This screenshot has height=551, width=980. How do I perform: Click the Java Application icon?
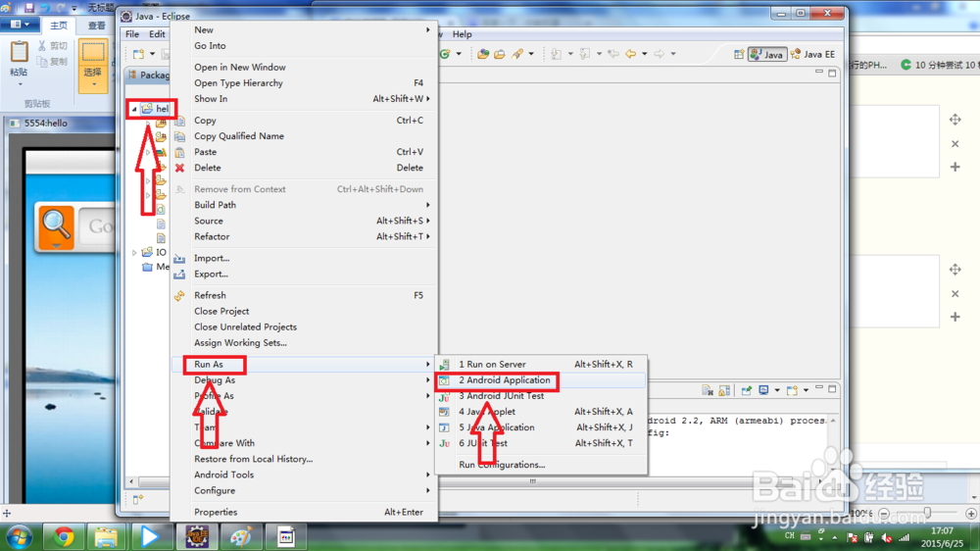(x=444, y=427)
